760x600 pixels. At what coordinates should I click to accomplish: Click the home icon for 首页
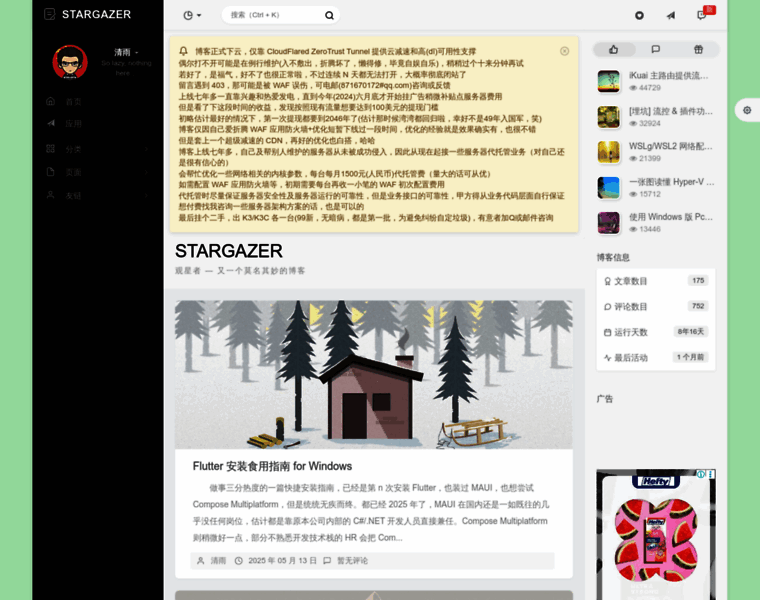click(x=50, y=101)
